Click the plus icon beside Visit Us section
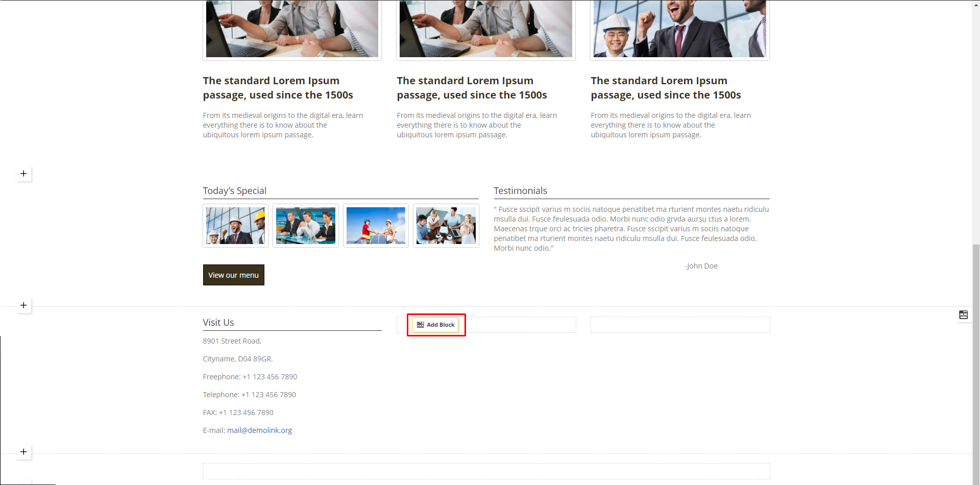 [x=23, y=305]
